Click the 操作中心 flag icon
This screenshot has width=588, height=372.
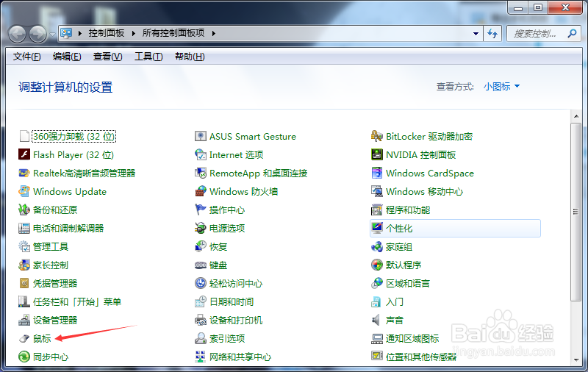click(201, 210)
